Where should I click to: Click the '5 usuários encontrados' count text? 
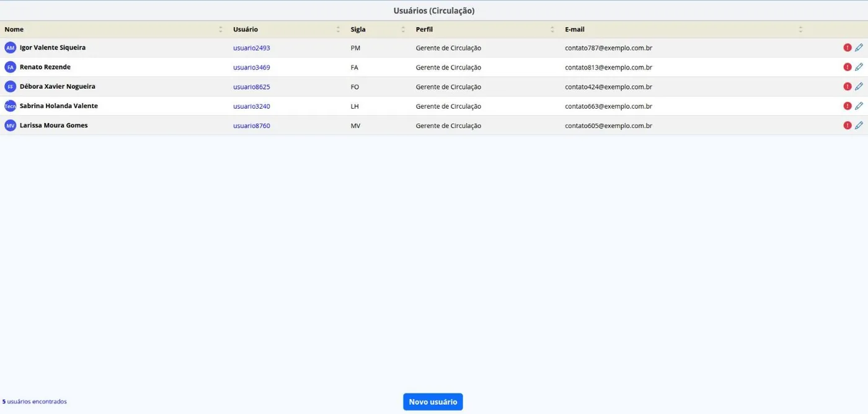pyautogui.click(x=35, y=402)
